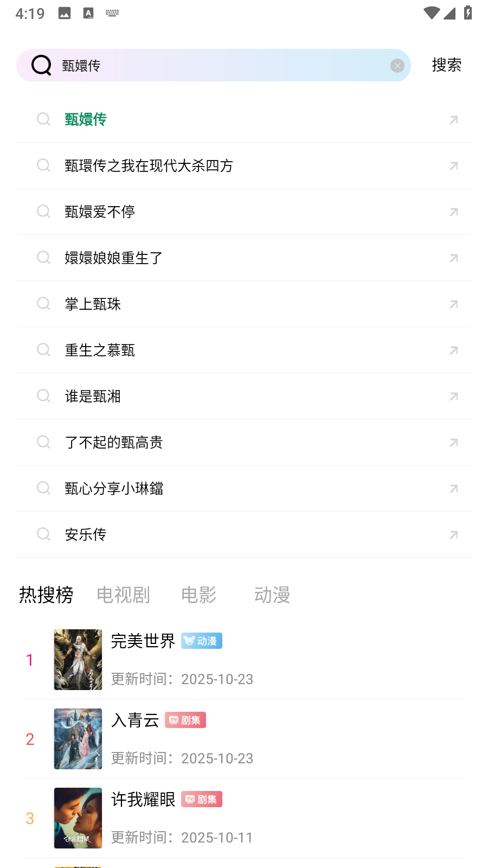This screenshot has width=488, height=868.
Task: Tap the magnifier icon in the search bar
Action: (41, 66)
